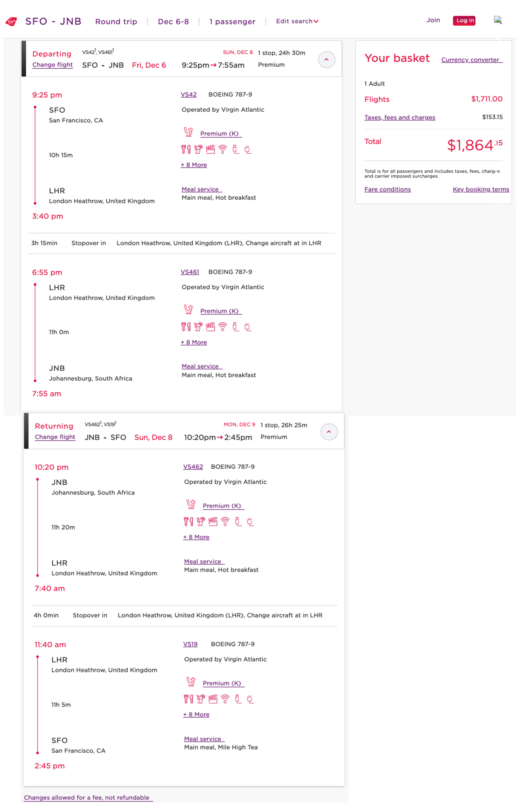Click the drinks icon for flight VS461
This screenshot has height=812, width=516.
click(x=198, y=326)
